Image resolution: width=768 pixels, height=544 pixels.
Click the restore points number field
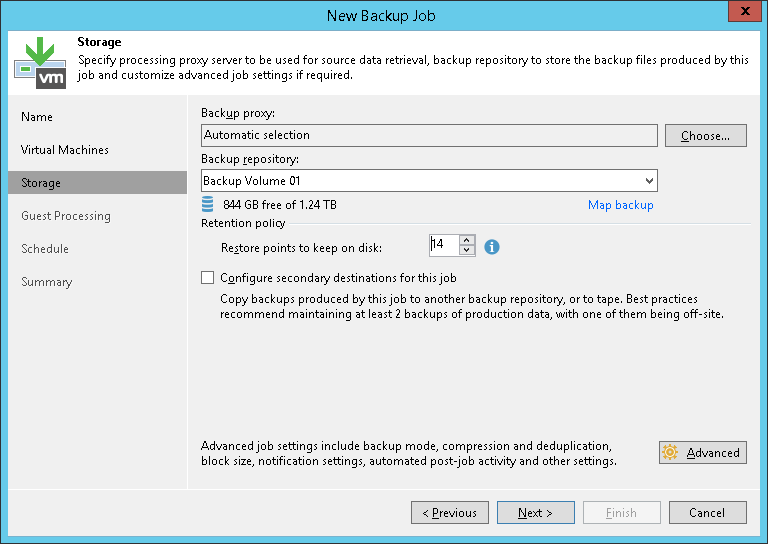point(444,244)
